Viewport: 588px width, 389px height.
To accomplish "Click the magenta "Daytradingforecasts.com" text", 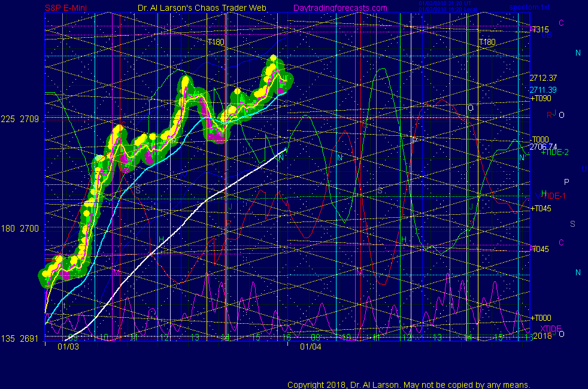I will (x=340, y=8).
